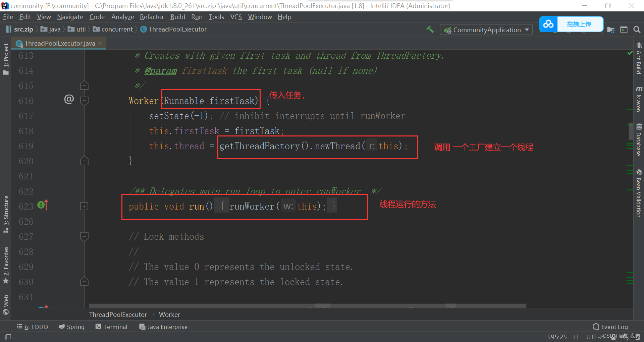Click line number 621 in the gutter

pyautogui.click(x=26, y=176)
